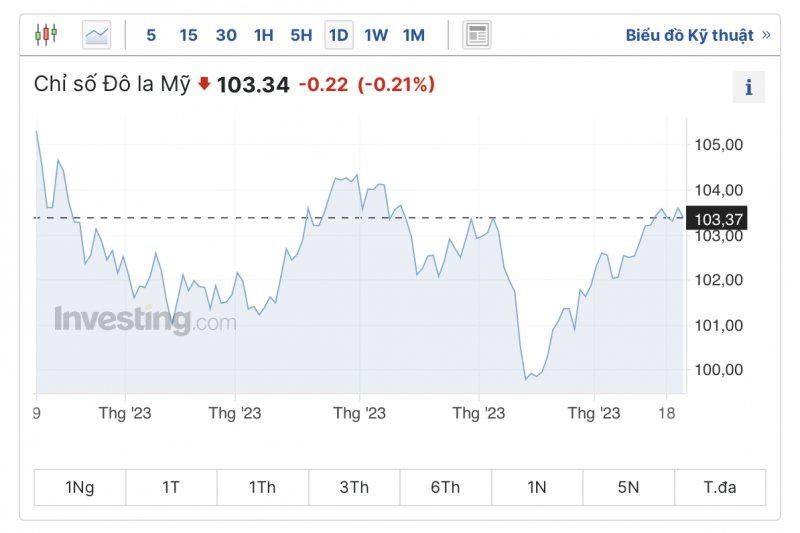Click the 101,00 axis label
800x533 pixels.
tap(718, 325)
